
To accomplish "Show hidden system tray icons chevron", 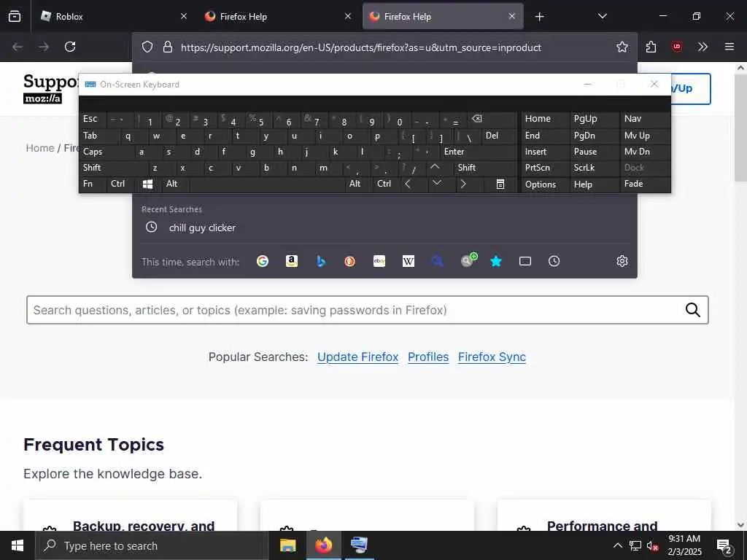I will [617, 545].
